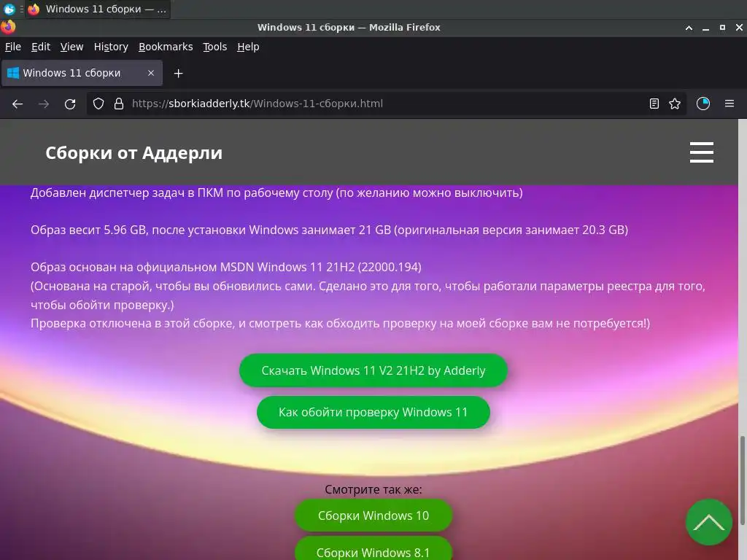
Task: Click the page vertical scrollbar thumb
Action: [x=742, y=479]
